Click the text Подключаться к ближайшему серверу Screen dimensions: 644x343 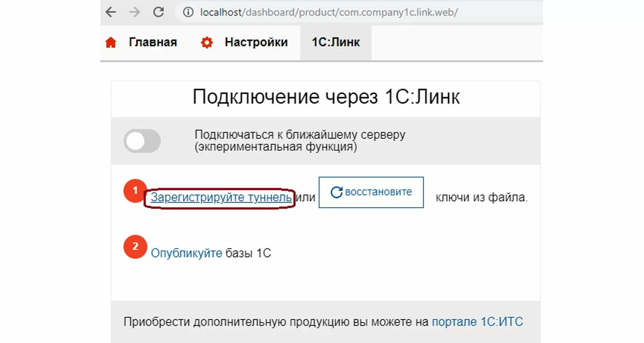point(300,135)
